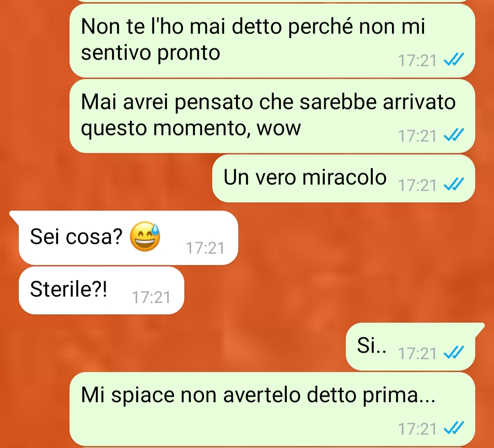Select the 'Un vero miracolo' sent message
This screenshot has height=448, width=494.
344,178
